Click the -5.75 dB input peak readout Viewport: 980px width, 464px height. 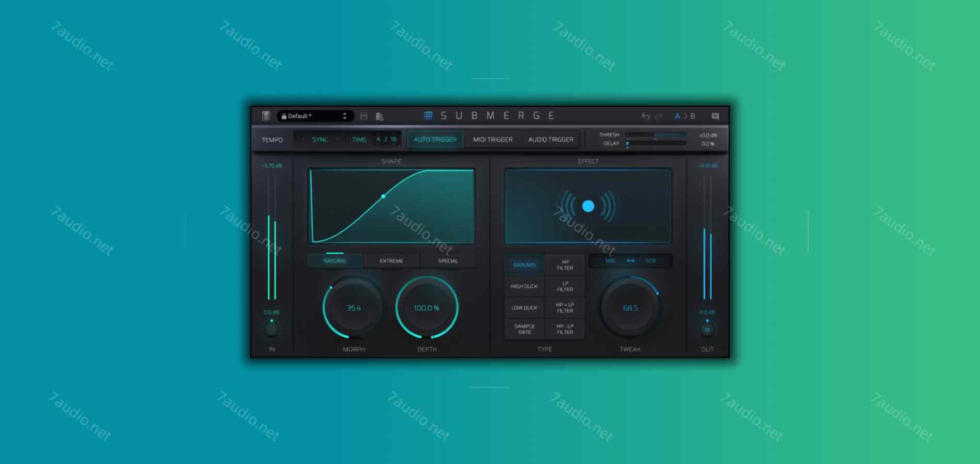click(272, 166)
